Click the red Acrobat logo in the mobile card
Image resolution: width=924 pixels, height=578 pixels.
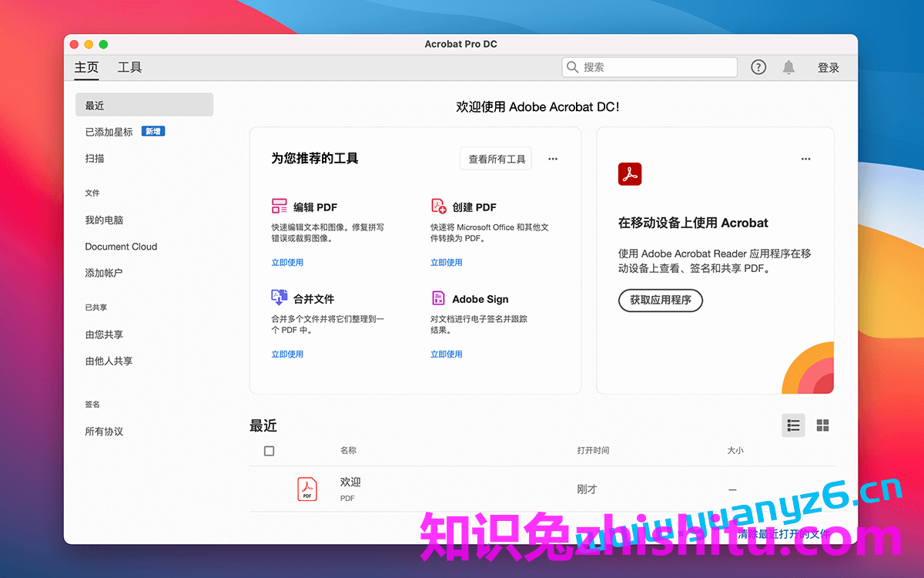[630, 174]
